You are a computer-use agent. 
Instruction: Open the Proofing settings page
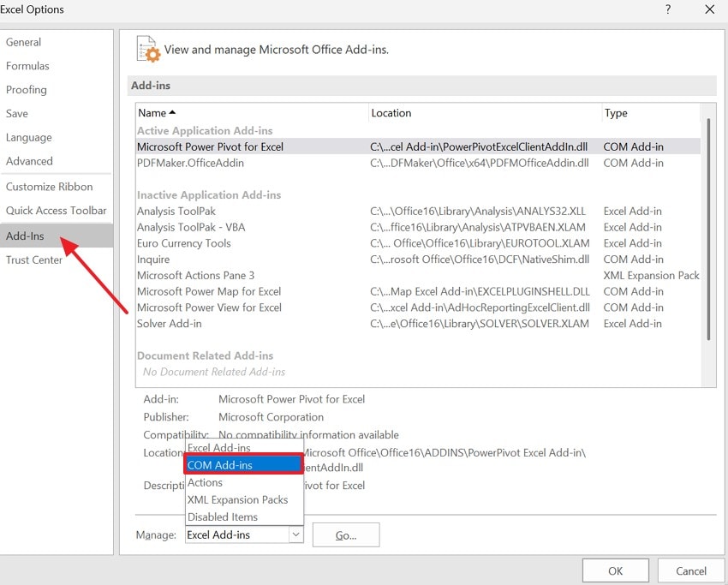tap(27, 90)
